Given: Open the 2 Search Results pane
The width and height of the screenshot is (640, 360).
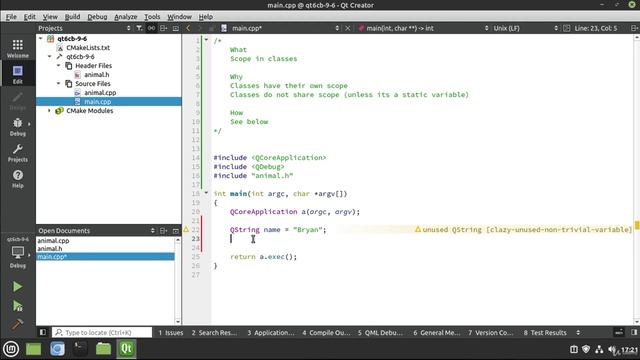Looking at the screenshot, I should (214, 332).
